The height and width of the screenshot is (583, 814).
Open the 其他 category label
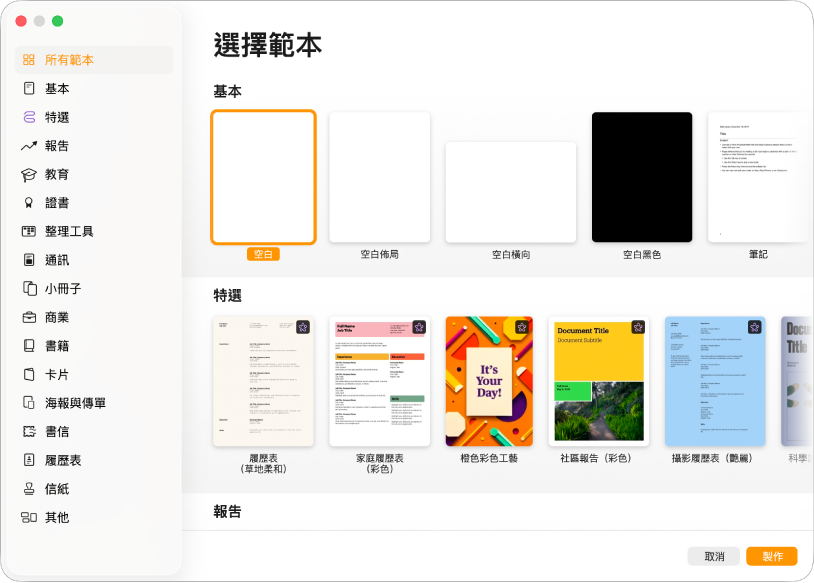point(57,517)
